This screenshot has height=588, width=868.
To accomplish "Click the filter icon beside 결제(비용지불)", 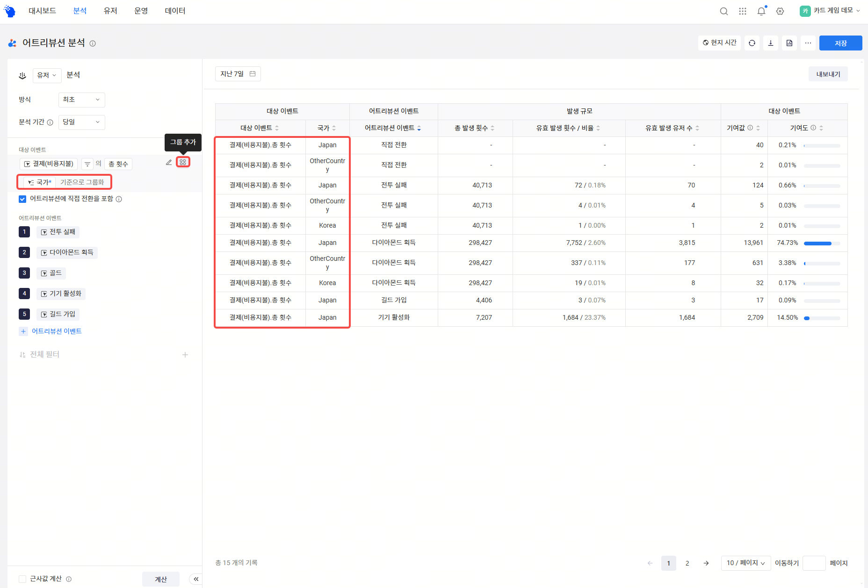I will tap(87, 164).
